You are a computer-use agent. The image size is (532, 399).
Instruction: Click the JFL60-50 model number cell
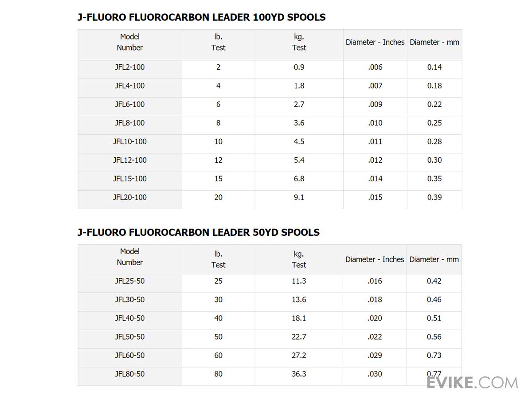130,356
